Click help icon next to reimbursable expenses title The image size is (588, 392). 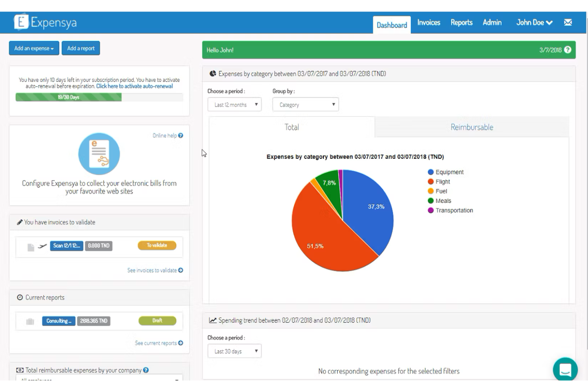coord(146,370)
